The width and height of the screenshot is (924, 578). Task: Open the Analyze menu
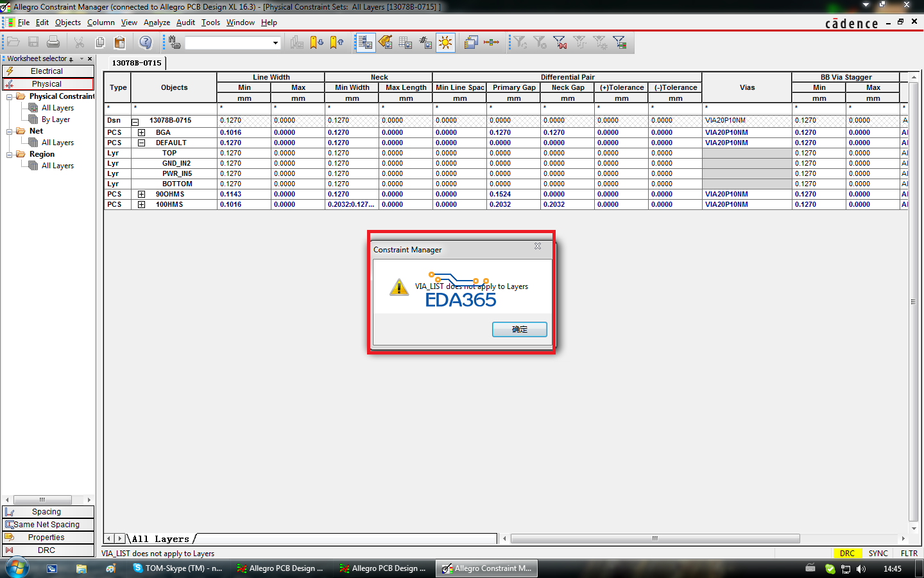click(157, 22)
